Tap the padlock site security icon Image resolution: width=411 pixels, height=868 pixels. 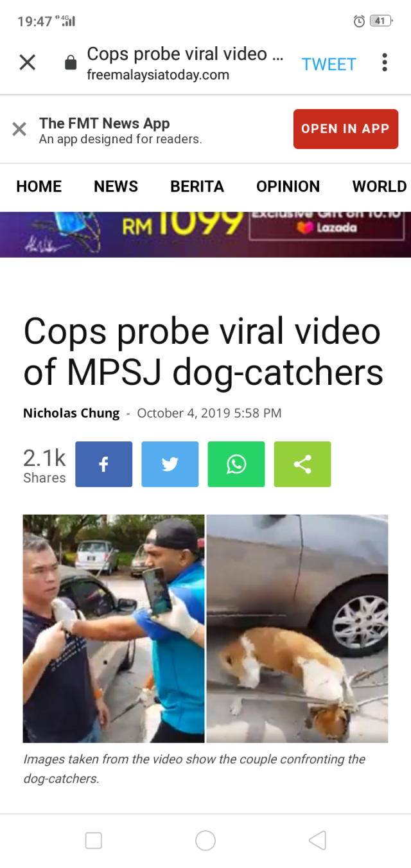point(71,62)
